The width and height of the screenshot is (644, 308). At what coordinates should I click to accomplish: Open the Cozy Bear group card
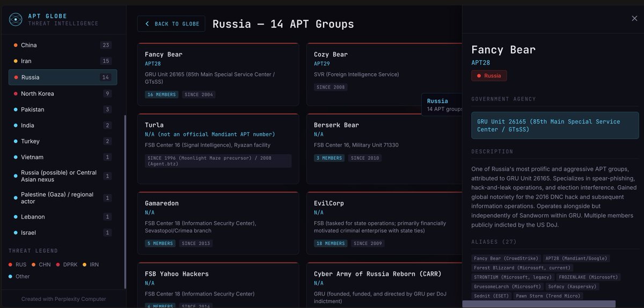tap(384, 74)
